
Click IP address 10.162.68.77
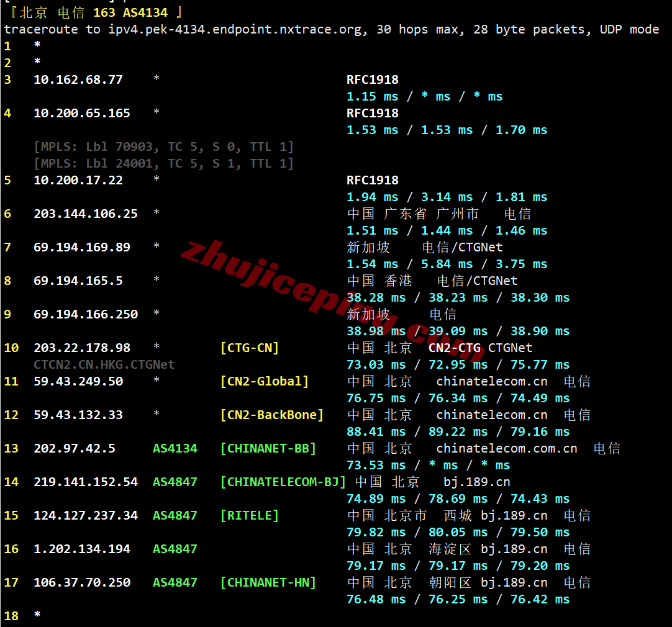tap(78, 79)
